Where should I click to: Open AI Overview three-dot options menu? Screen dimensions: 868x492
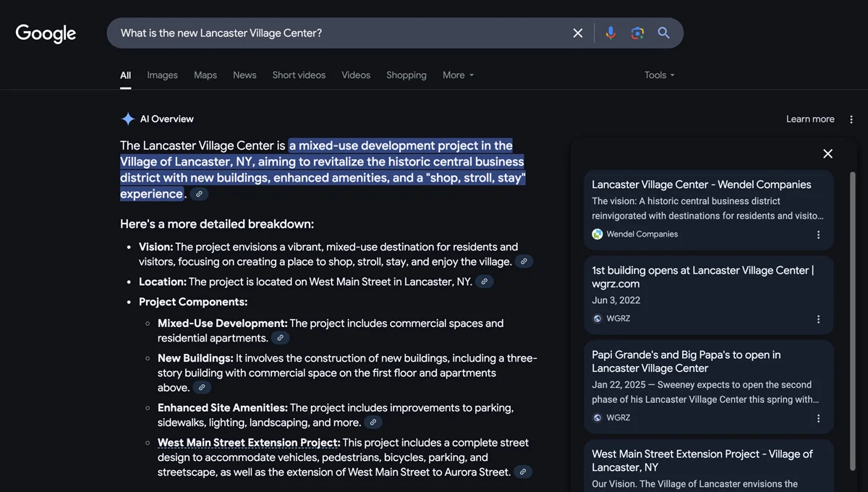[x=851, y=119]
